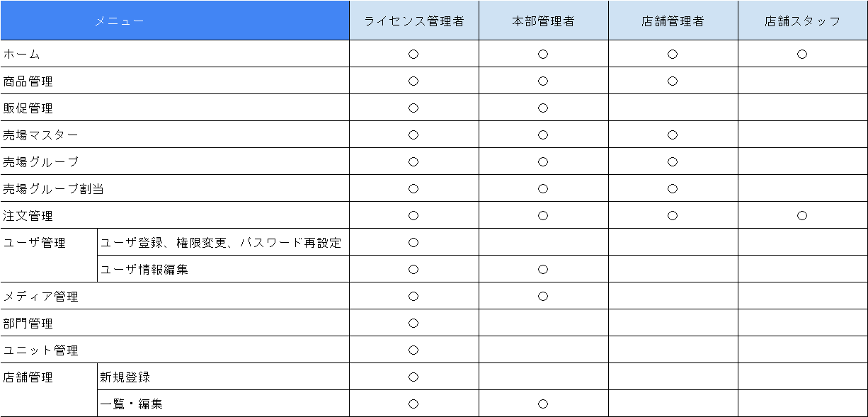Click the ユニット管理 row label
868x417 pixels.
pos(41,350)
